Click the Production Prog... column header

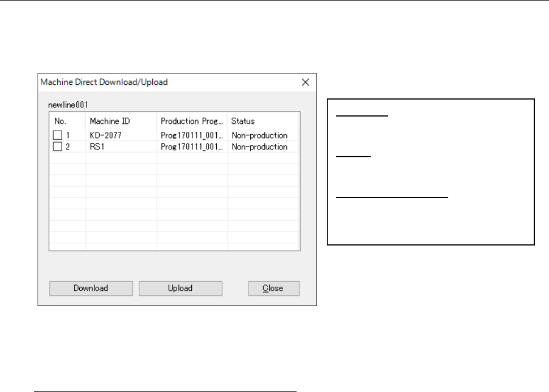[x=191, y=121]
